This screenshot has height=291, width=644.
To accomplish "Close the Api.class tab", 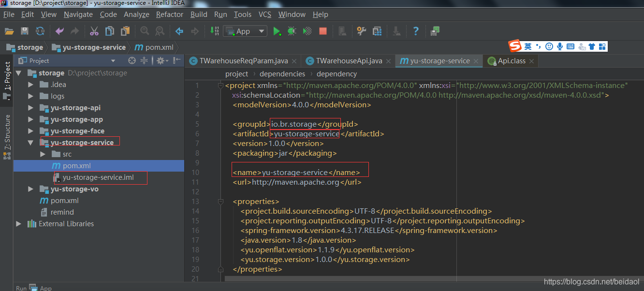I will tap(531, 61).
